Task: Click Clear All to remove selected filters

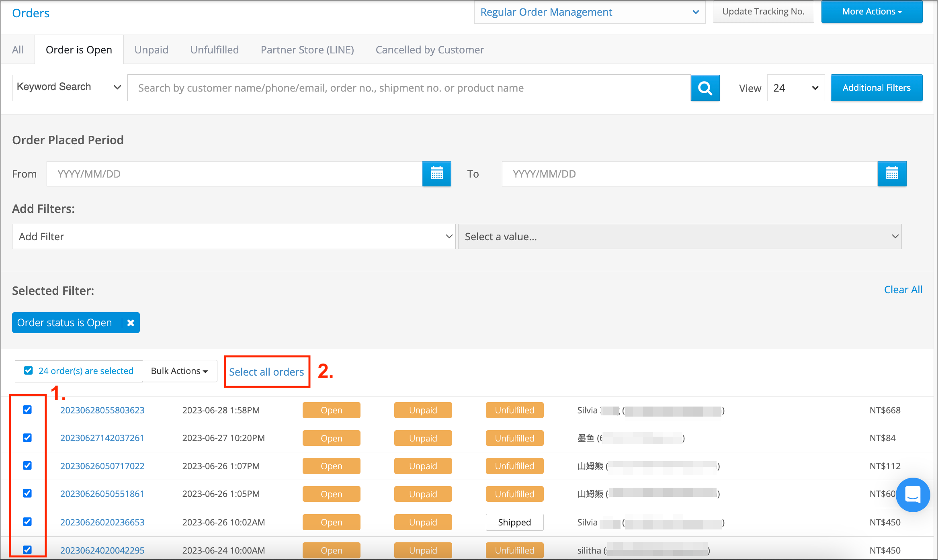Action: (903, 289)
